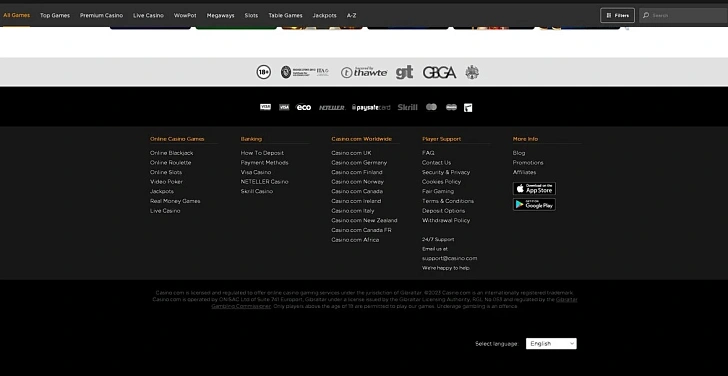Click the NETELLER payment logo

(x=332, y=108)
